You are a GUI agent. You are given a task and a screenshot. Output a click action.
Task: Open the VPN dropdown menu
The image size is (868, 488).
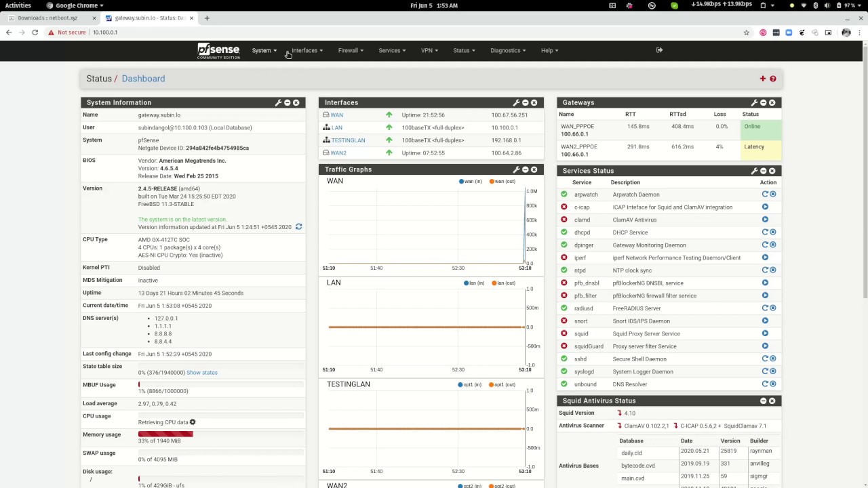429,51
